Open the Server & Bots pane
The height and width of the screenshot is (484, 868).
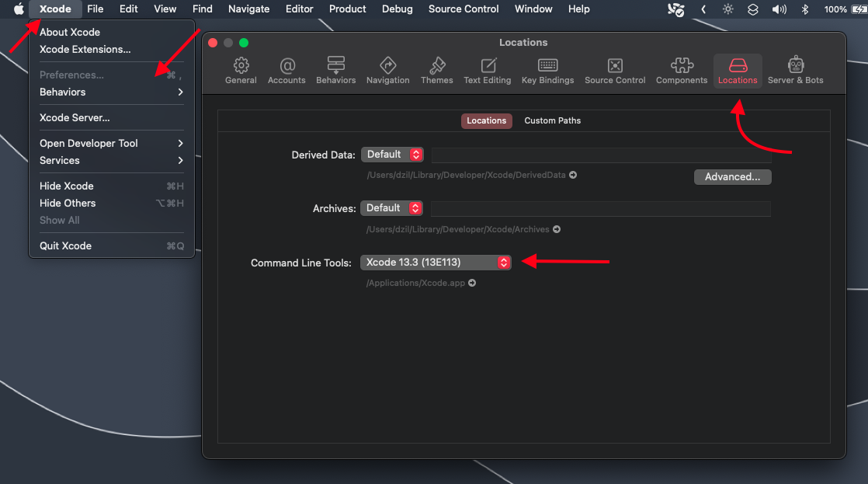point(795,70)
